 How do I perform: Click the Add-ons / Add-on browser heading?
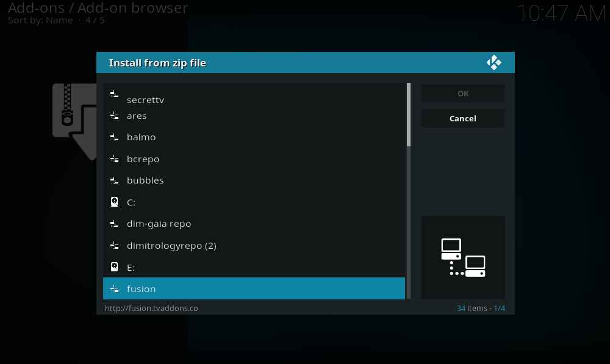coord(98,8)
